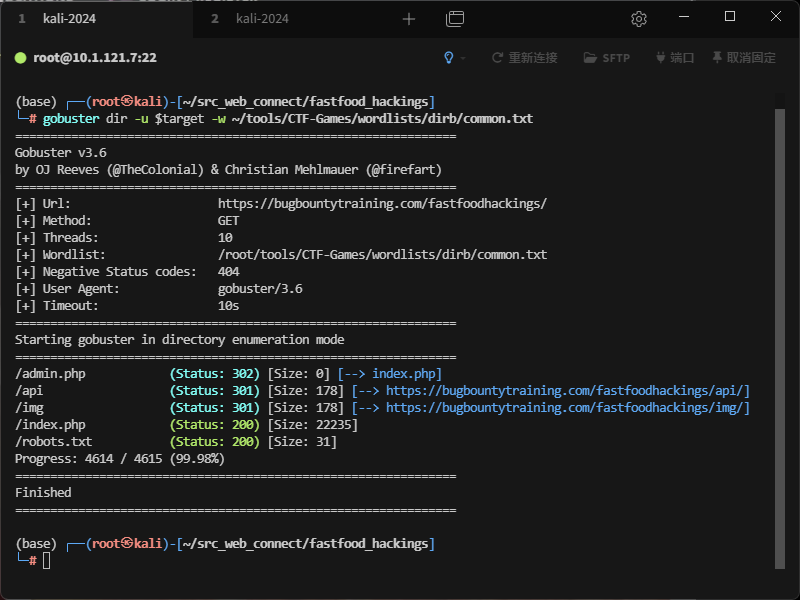The image size is (800, 600).
Task: Switch to second kali-2024 tab
Action: (x=260, y=19)
